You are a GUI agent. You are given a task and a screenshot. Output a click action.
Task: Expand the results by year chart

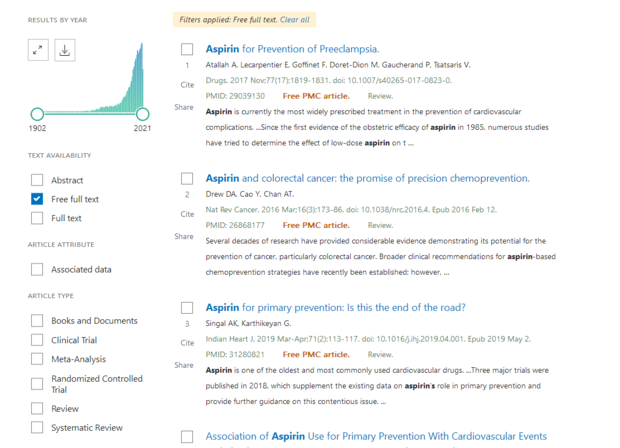coord(38,50)
